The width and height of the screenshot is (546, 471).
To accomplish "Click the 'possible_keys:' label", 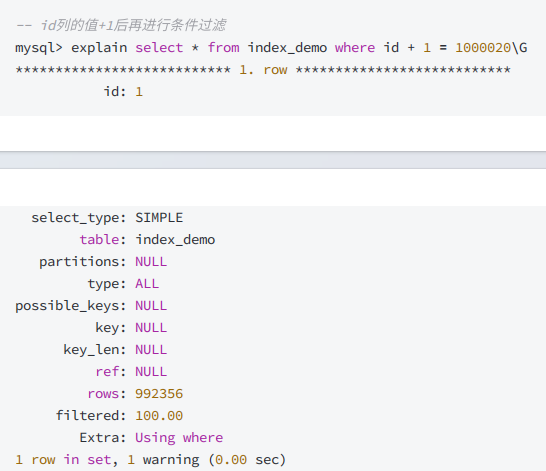I will coord(71,306).
